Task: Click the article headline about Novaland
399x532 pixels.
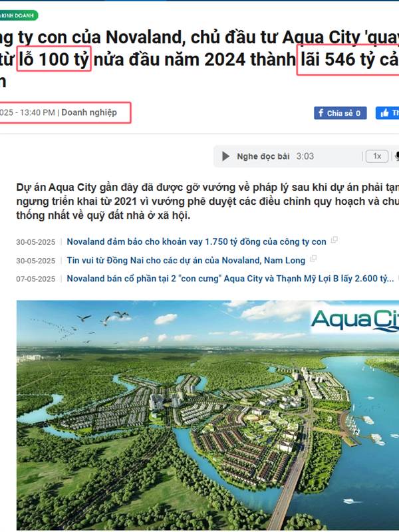Action: (x=199, y=59)
